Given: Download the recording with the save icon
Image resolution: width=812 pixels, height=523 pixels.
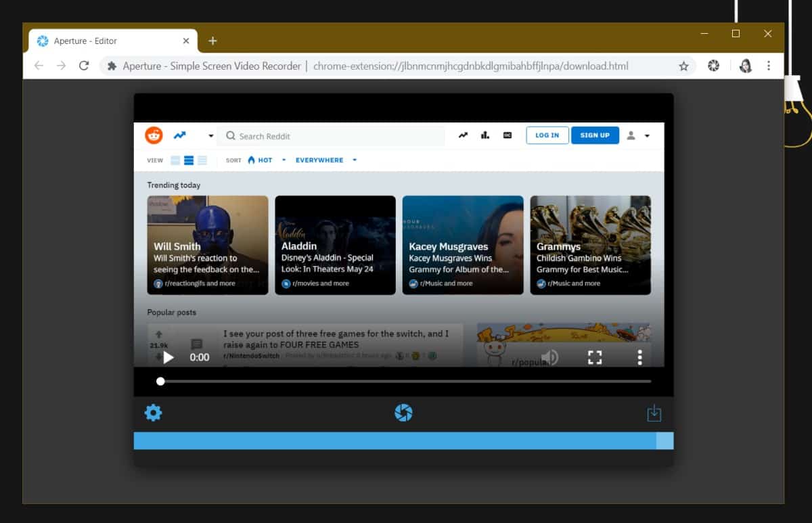Looking at the screenshot, I should point(654,413).
